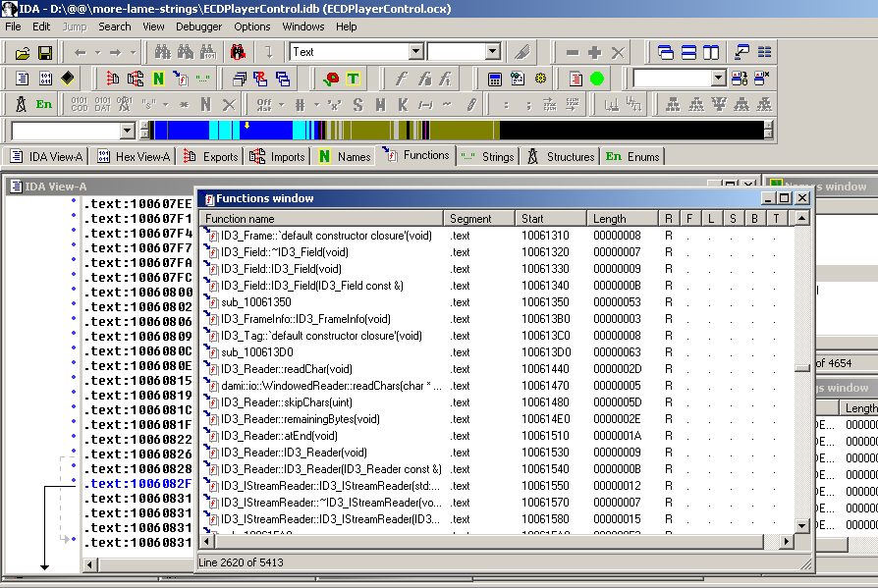The image size is (878, 588).
Task: Select the ID3_Reader::readChar(void) function row
Action: pos(286,369)
